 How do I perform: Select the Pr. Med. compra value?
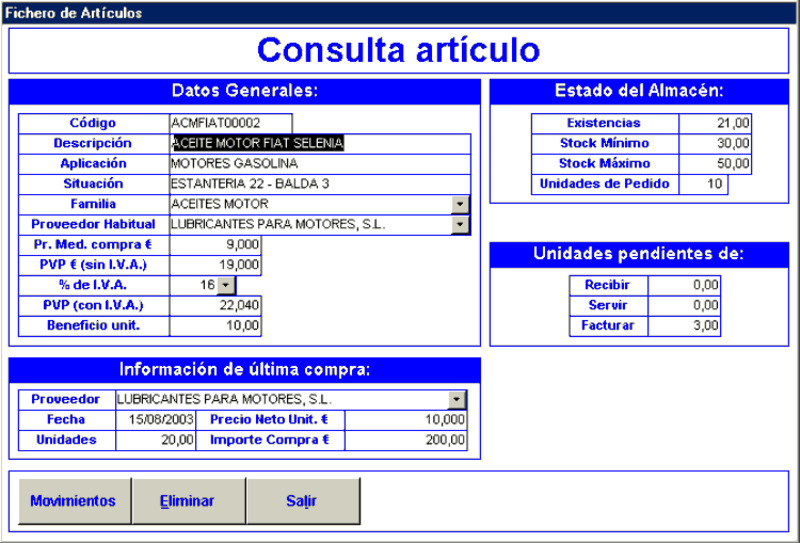click(x=216, y=244)
